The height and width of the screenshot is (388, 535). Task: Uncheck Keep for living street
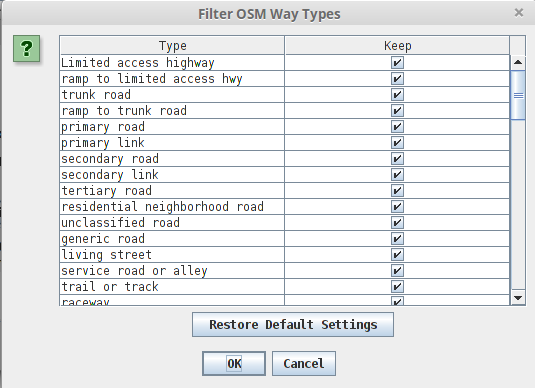coord(397,255)
